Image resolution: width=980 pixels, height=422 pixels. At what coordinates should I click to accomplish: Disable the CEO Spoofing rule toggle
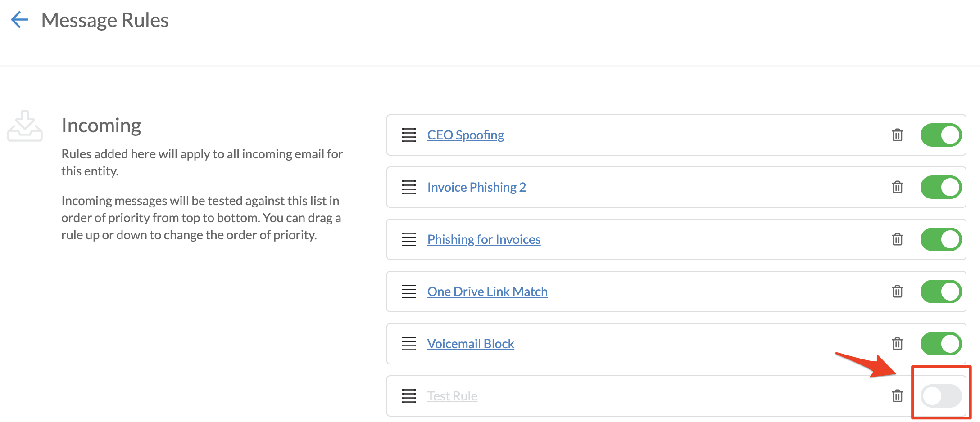[940, 135]
